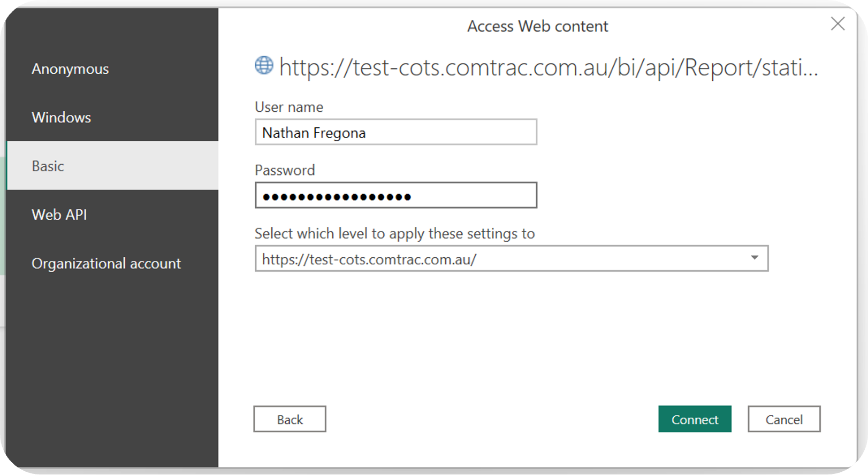The height and width of the screenshot is (475, 868).
Task: Click the globe icon beside the URL
Action: [x=264, y=65]
